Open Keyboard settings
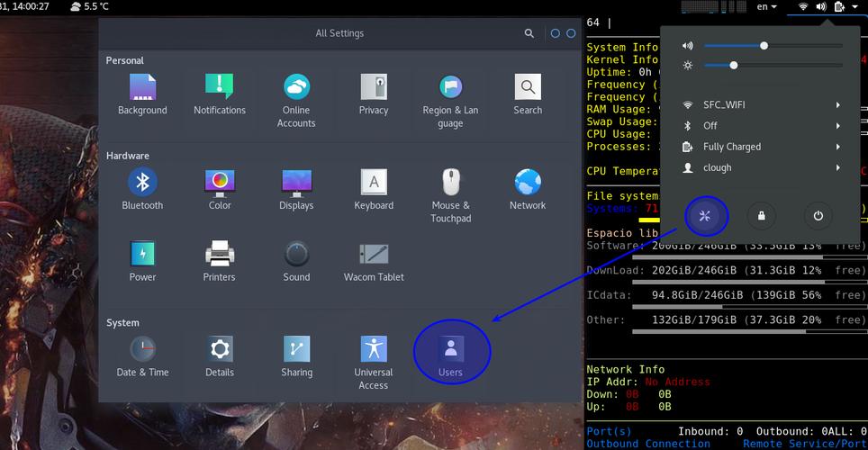This screenshot has height=450, width=868. tap(374, 189)
